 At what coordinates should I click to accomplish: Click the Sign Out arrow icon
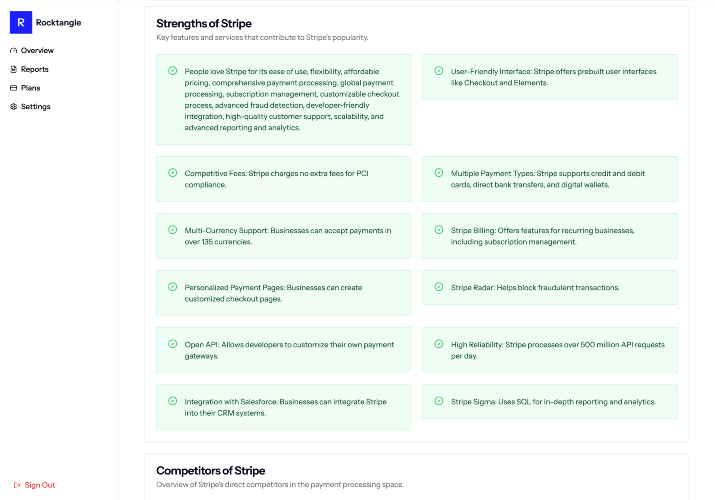click(x=17, y=485)
